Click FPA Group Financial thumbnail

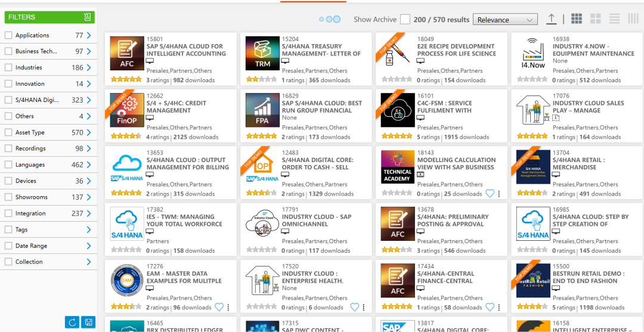tap(262, 110)
